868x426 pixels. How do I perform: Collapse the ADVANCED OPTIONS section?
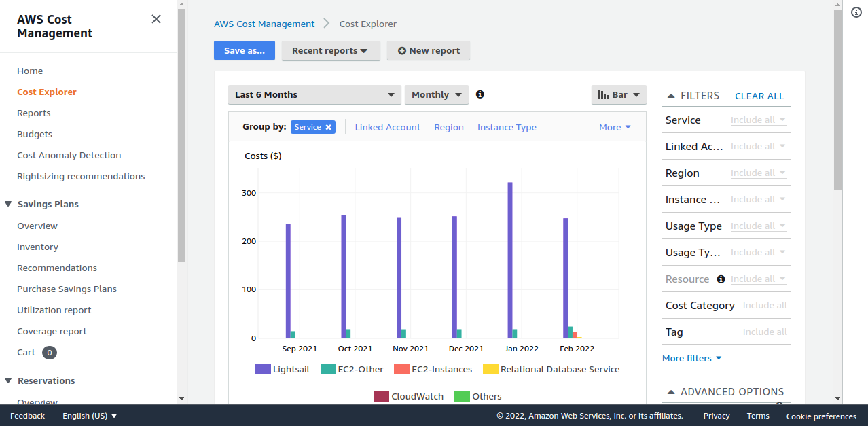[671, 392]
